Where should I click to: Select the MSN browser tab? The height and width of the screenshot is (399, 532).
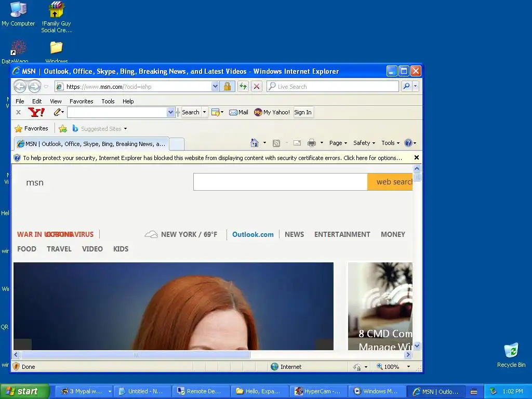point(91,144)
